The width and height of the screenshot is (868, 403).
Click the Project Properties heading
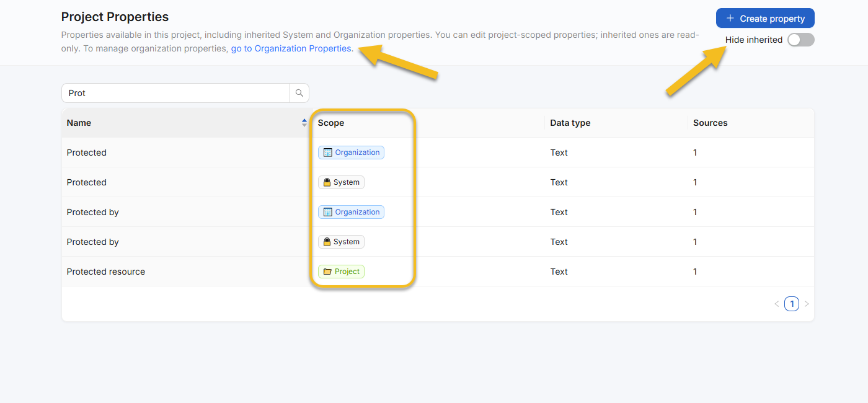[x=115, y=17]
